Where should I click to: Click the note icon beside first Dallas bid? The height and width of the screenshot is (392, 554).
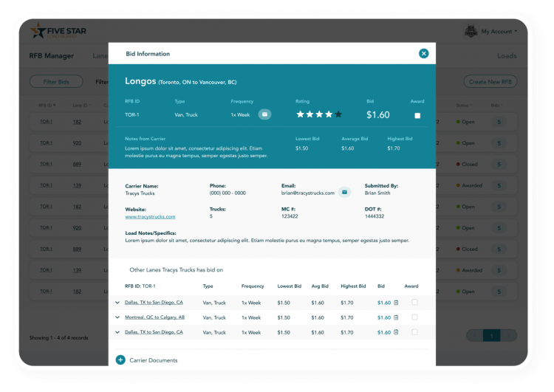[396, 303]
